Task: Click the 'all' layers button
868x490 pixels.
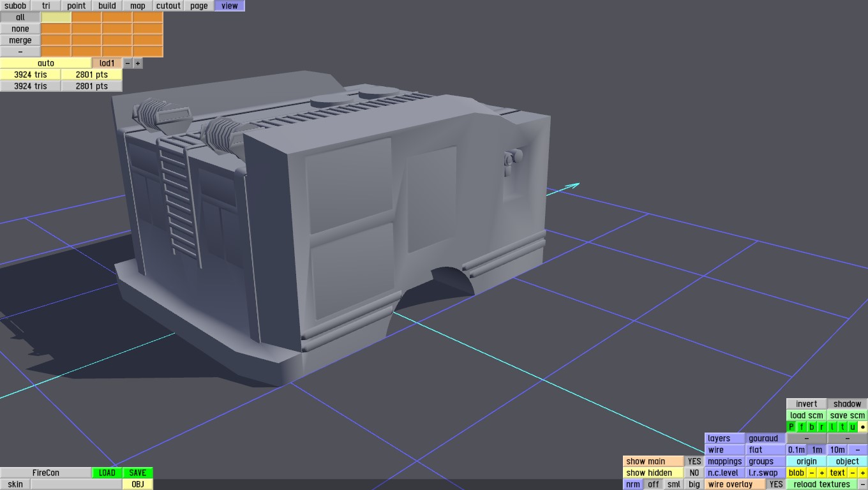Action: [20, 17]
